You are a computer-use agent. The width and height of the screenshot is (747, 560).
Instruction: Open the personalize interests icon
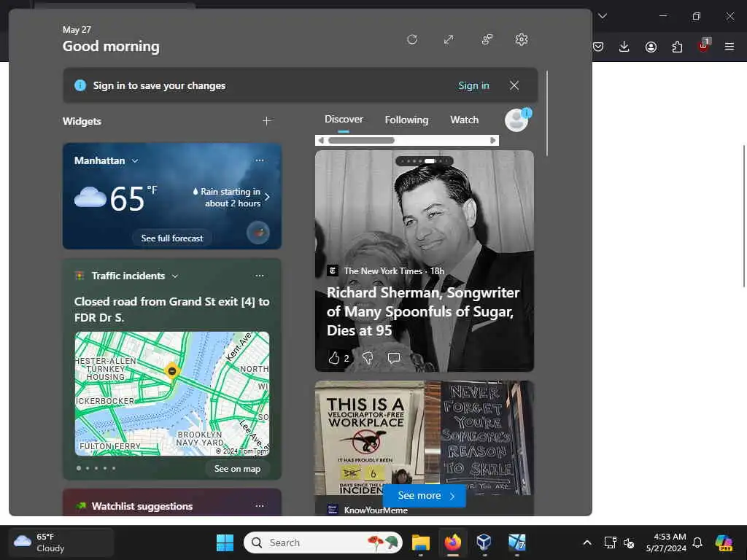487,39
